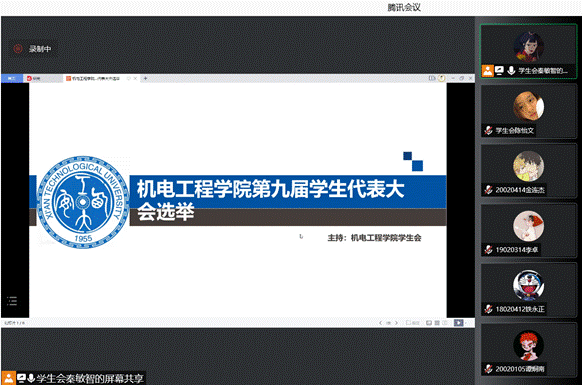Go to the previous slide using left arrow

click(380, 323)
